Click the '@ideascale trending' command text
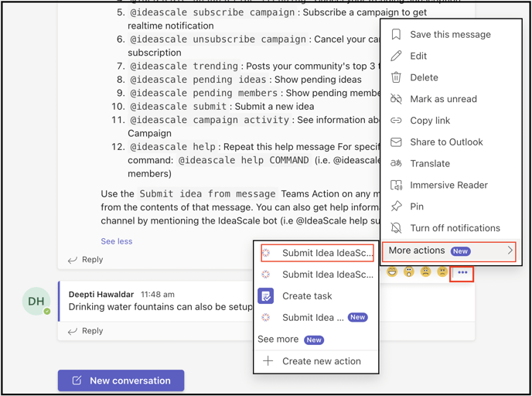This screenshot has width=532, height=396. (x=184, y=66)
